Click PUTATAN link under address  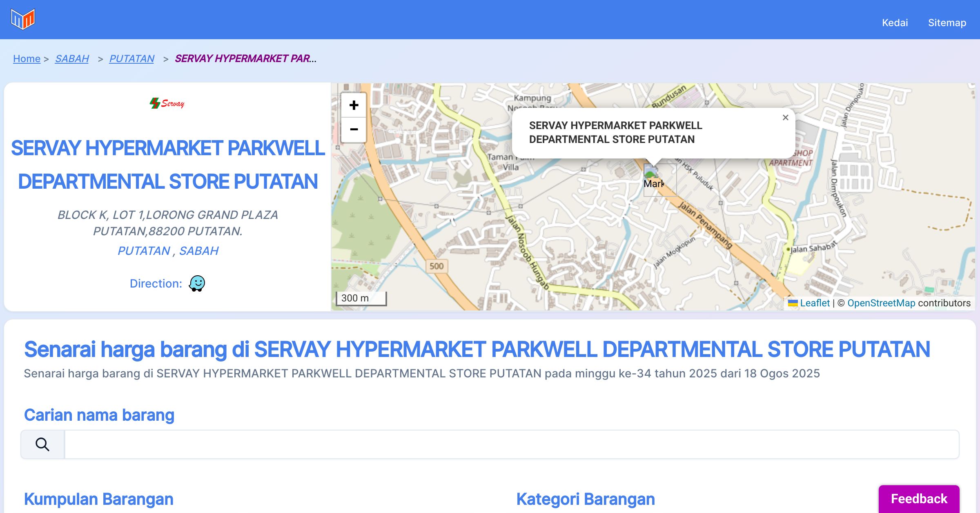click(x=144, y=251)
